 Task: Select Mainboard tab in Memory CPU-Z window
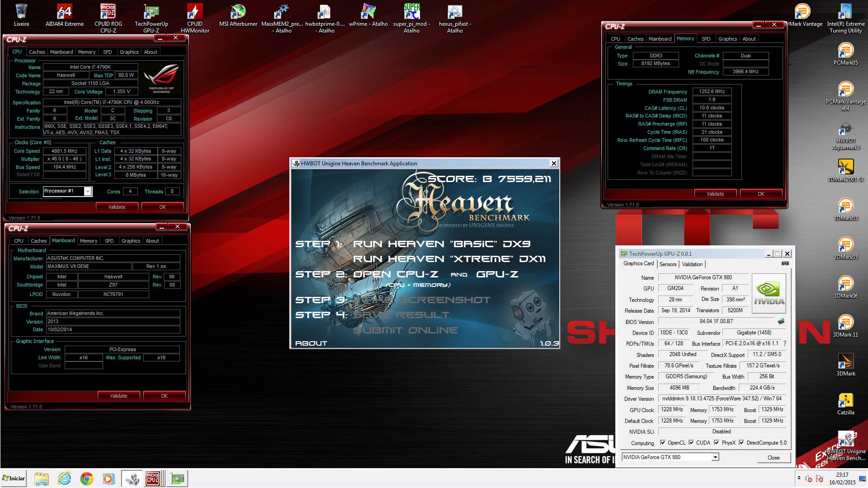[660, 39]
